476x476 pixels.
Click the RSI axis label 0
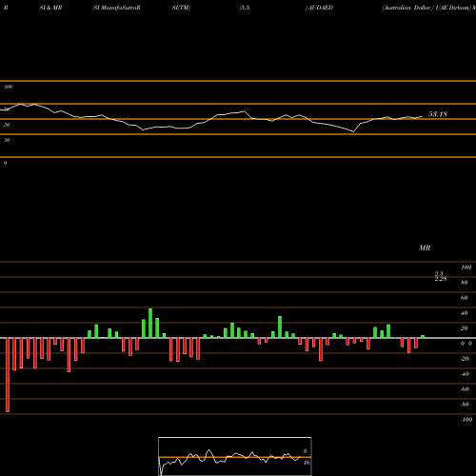click(5, 163)
